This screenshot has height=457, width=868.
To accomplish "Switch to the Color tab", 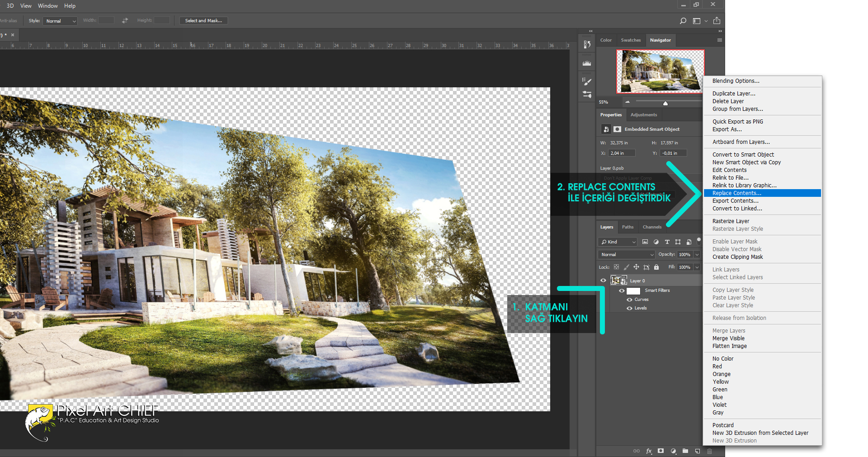I will pyautogui.click(x=606, y=40).
